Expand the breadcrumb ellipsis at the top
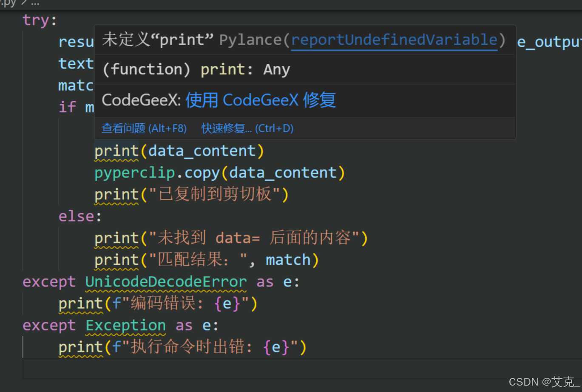This screenshot has height=392, width=582. tap(34, 3)
